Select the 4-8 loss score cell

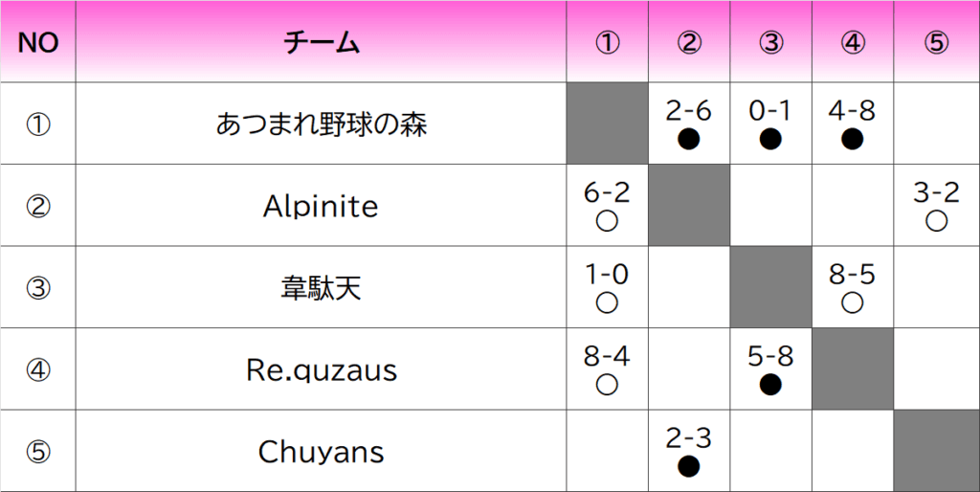tap(852, 123)
